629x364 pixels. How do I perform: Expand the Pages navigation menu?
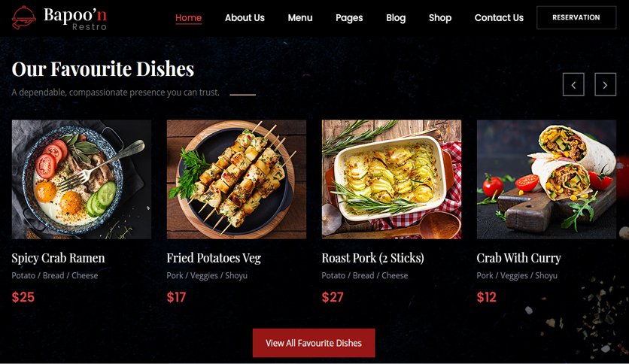tap(349, 17)
